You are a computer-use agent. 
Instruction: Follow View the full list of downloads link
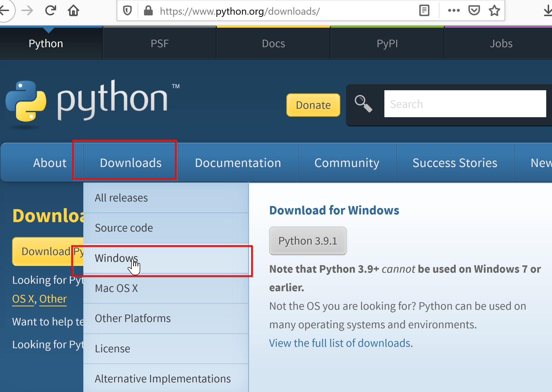click(340, 343)
